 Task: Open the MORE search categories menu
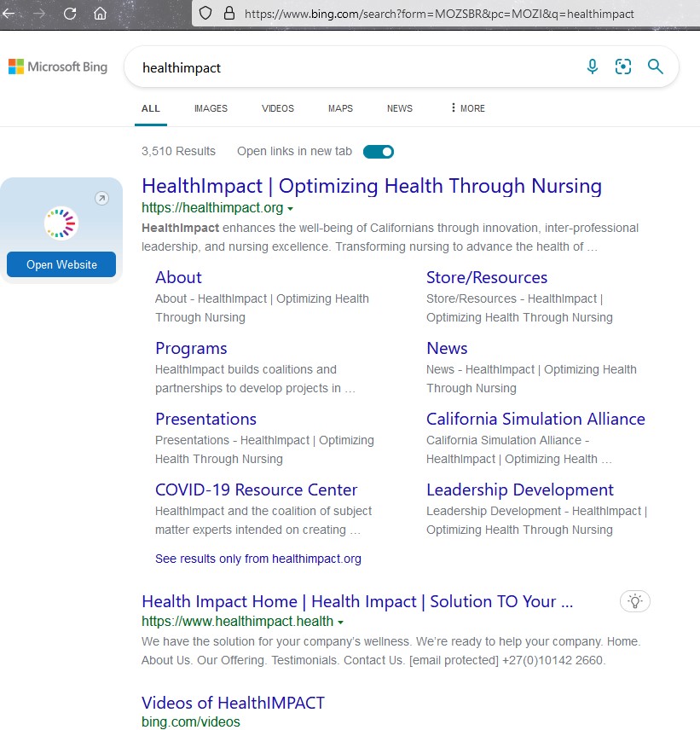[x=467, y=108]
